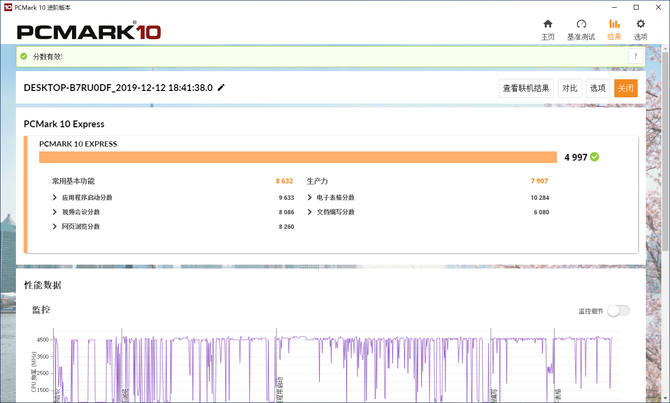Image resolution: width=670 pixels, height=403 pixels.
Task: Toggle the 监控细节 switch
Action: point(619,311)
